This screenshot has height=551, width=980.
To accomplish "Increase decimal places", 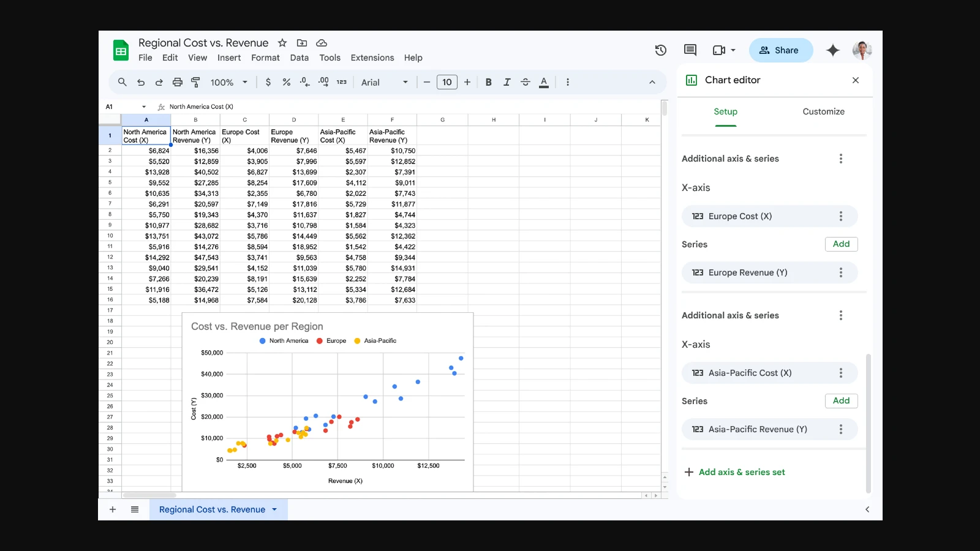I will [x=323, y=82].
